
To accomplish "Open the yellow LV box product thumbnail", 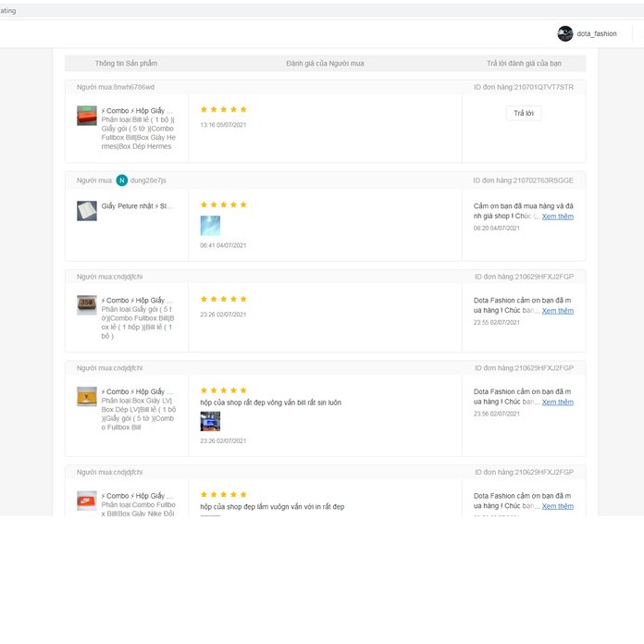I will [x=87, y=397].
